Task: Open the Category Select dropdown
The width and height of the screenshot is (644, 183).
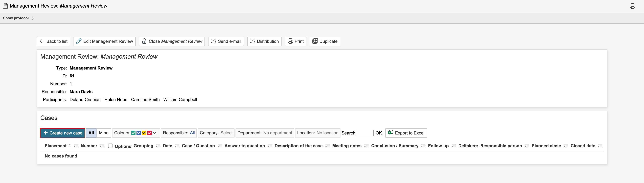Action: click(x=226, y=133)
